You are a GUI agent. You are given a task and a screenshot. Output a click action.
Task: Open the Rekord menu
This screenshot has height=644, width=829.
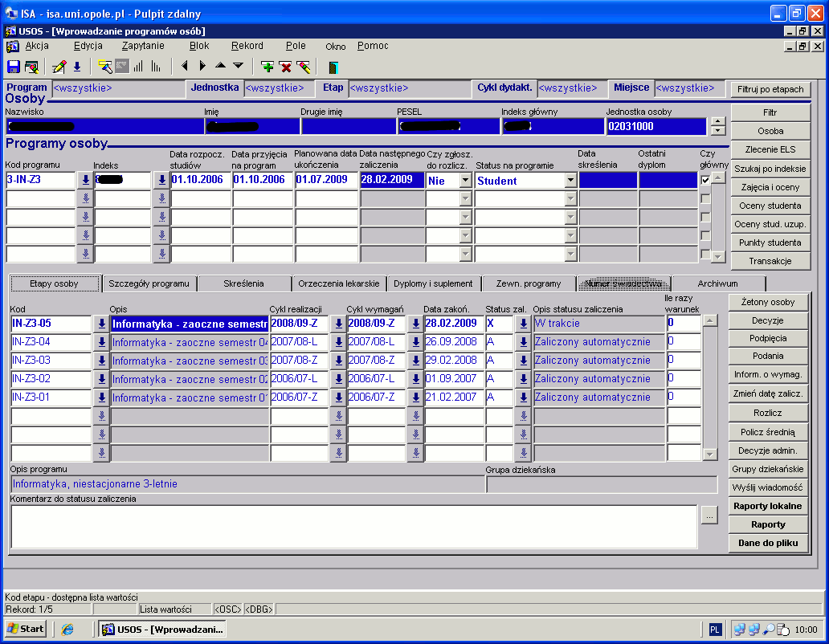(247, 46)
